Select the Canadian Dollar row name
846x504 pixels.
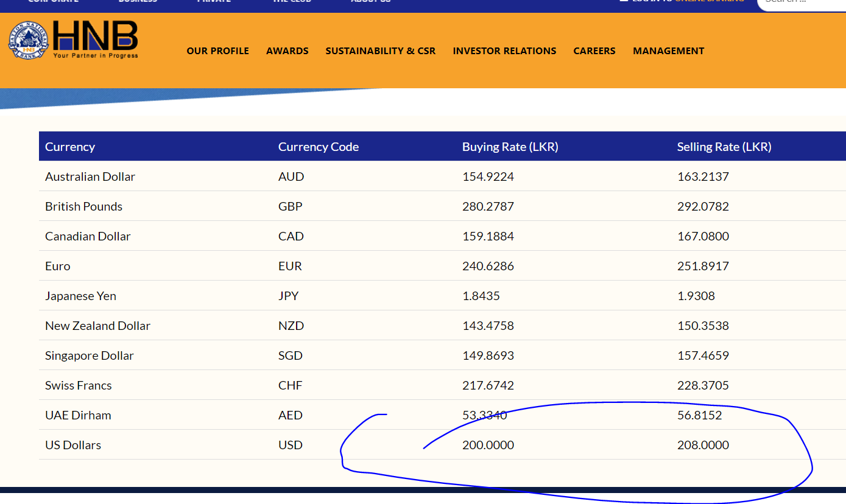(x=88, y=236)
